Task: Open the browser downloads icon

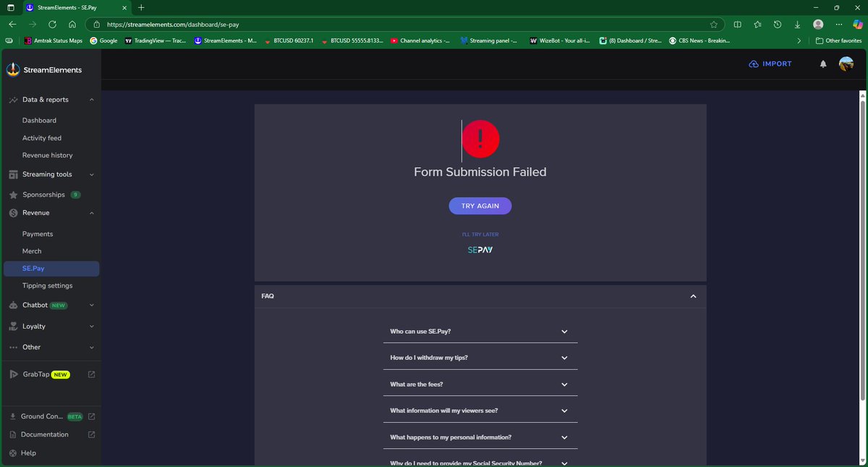Action: pyautogui.click(x=797, y=24)
